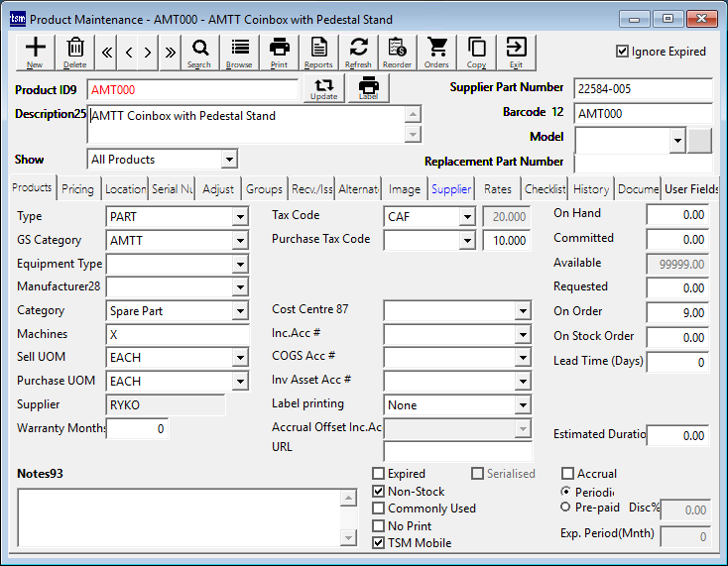The height and width of the screenshot is (566, 728).
Task: Open the Orders shopping cart icon
Action: (436, 52)
